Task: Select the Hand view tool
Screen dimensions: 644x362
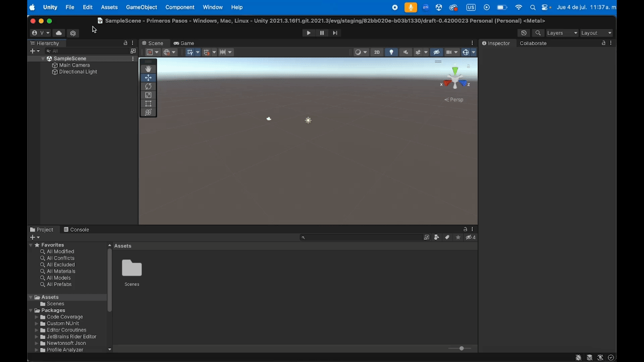Action: coord(148,69)
